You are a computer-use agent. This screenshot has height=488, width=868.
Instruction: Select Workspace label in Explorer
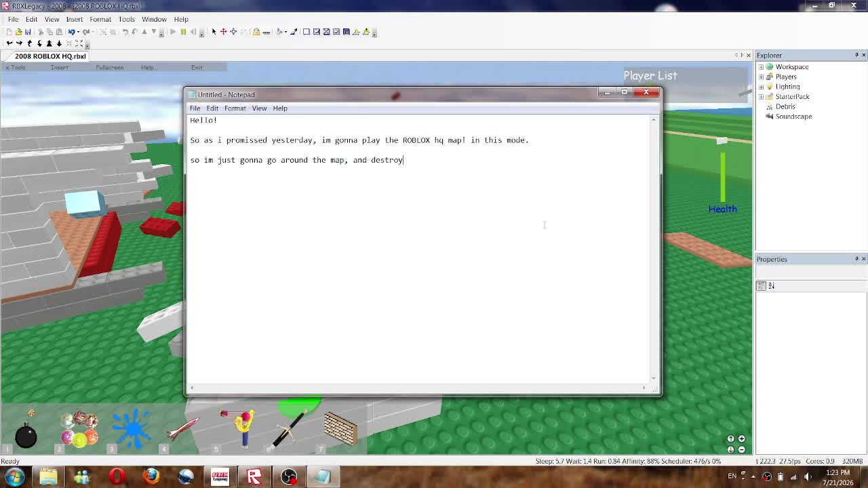[792, 67]
